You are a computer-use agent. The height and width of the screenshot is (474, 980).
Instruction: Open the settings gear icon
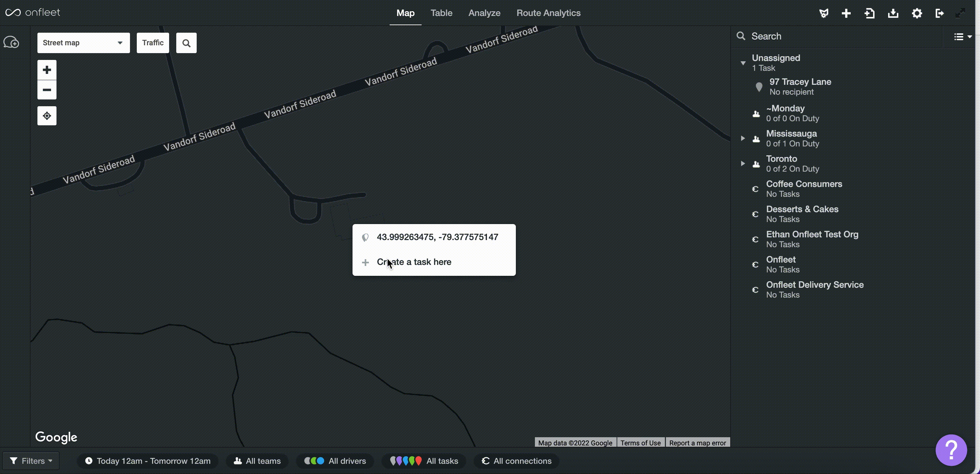917,13
